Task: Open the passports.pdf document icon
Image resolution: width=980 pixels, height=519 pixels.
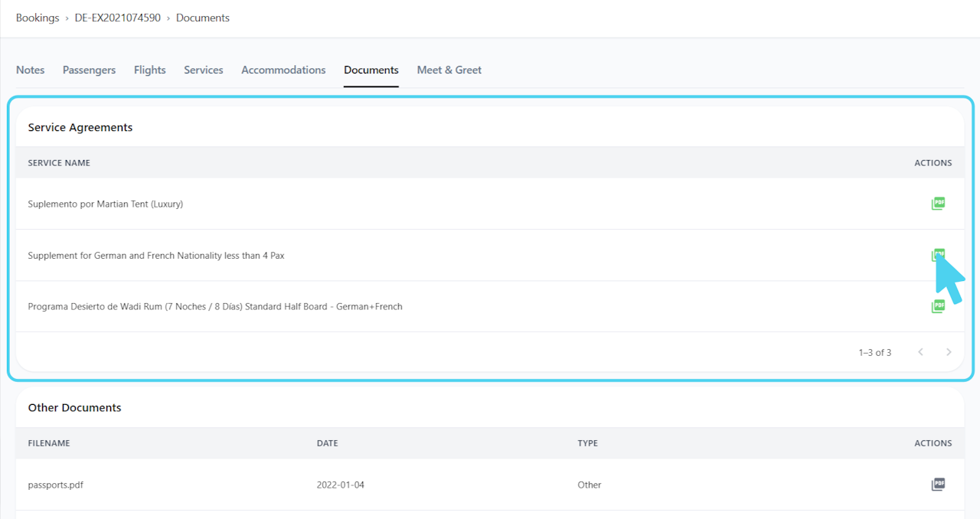Action: coord(938,485)
